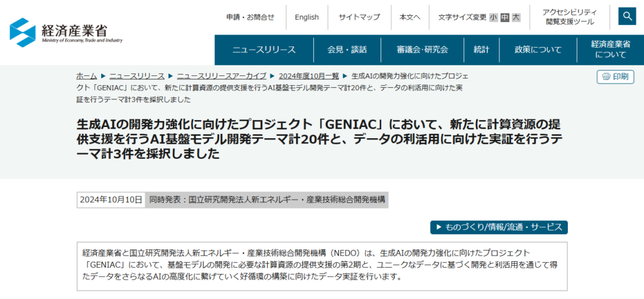Image resolution: width=644 pixels, height=299 pixels.
Task: Click the METI logo in header
Action: pos(67,31)
